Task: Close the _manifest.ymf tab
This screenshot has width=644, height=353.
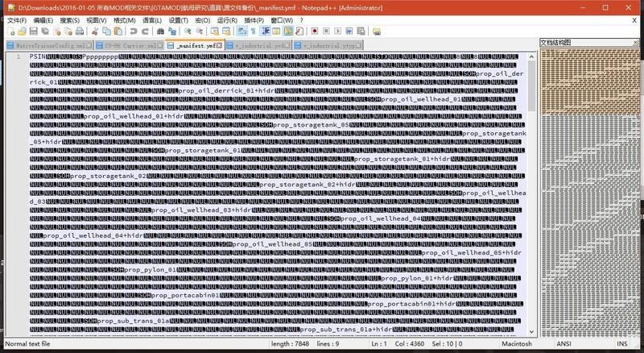Action: (218, 46)
